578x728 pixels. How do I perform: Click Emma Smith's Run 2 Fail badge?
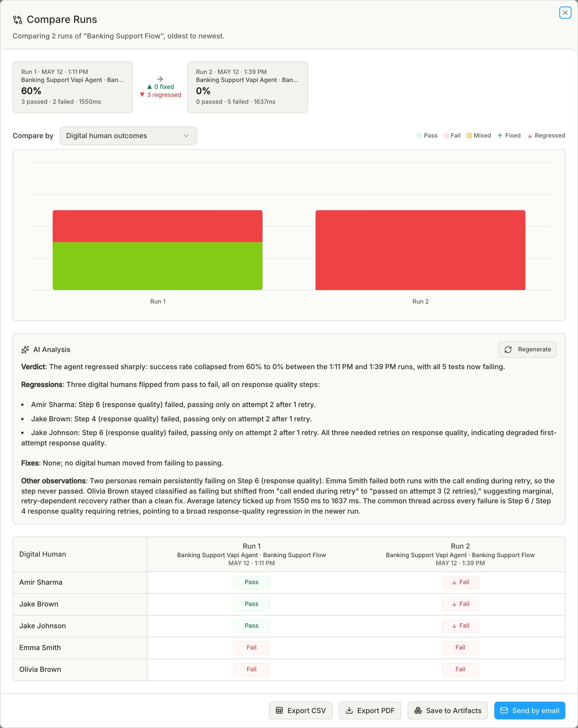[460, 648]
